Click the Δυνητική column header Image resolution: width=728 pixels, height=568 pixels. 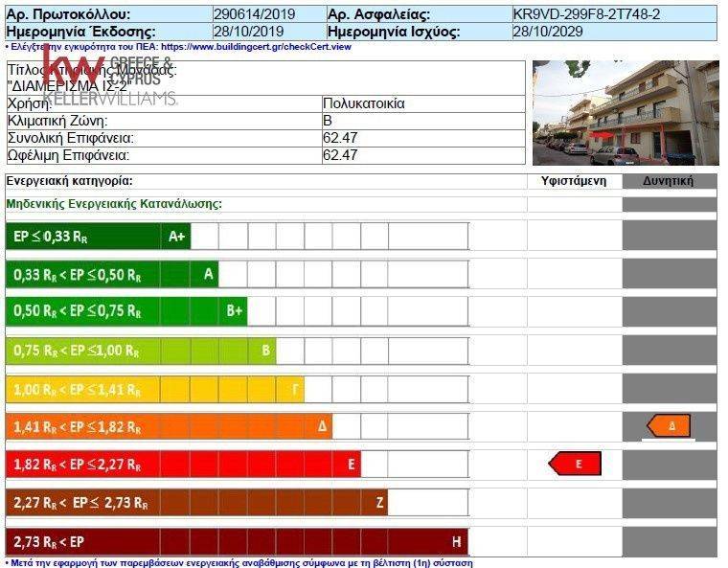[x=669, y=181]
